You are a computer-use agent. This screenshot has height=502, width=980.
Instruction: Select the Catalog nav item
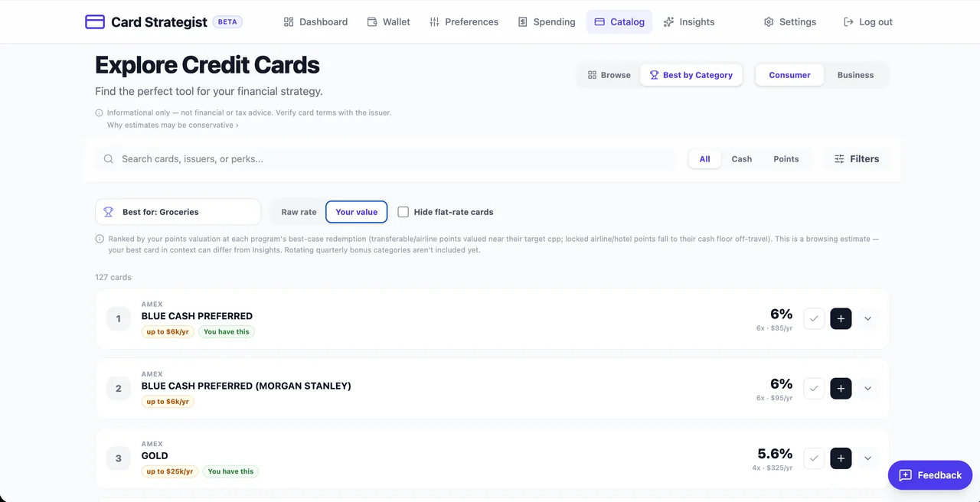point(619,21)
